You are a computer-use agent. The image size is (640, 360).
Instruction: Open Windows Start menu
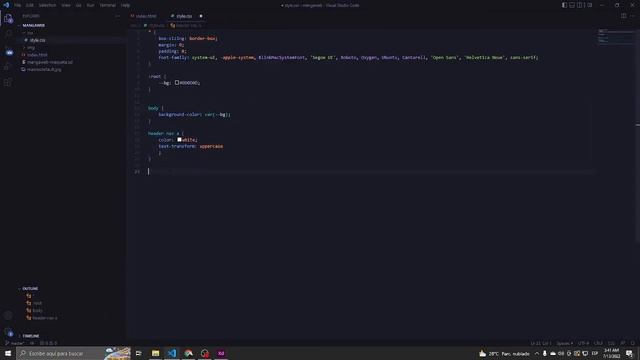tap(8, 353)
